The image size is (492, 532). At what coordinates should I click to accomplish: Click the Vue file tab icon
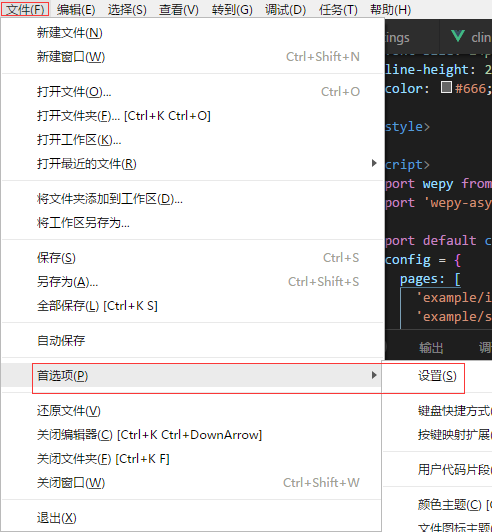458,36
